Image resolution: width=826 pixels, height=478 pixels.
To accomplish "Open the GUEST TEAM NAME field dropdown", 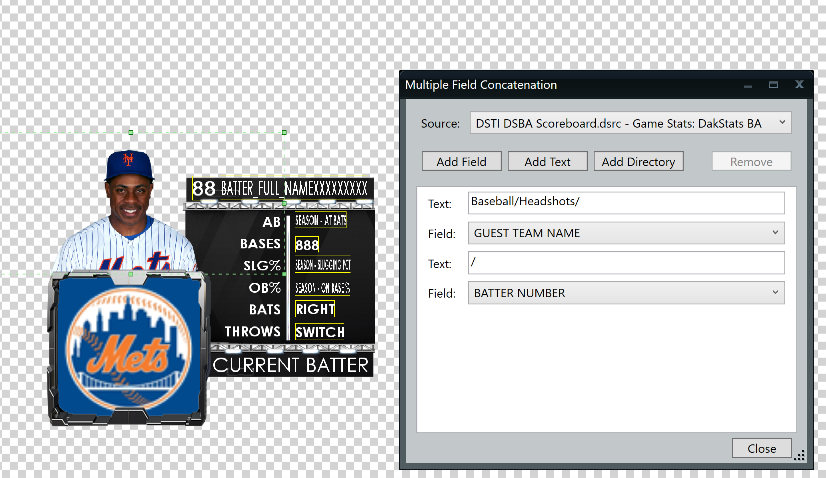I will 626,233.
